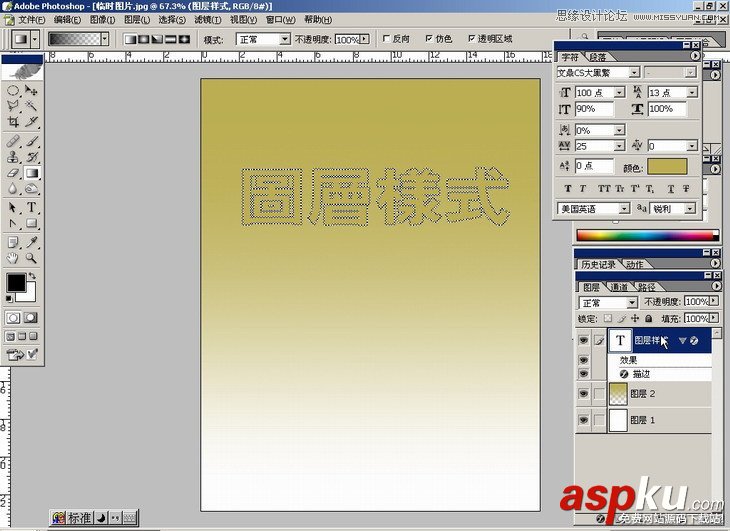730x531 pixels.
Task: Hide the 效果 effects row
Action: tap(583, 360)
